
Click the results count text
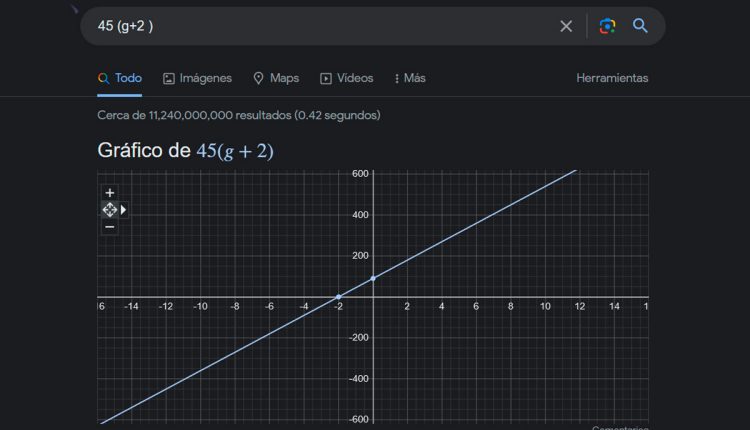click(x=238, y=115)
